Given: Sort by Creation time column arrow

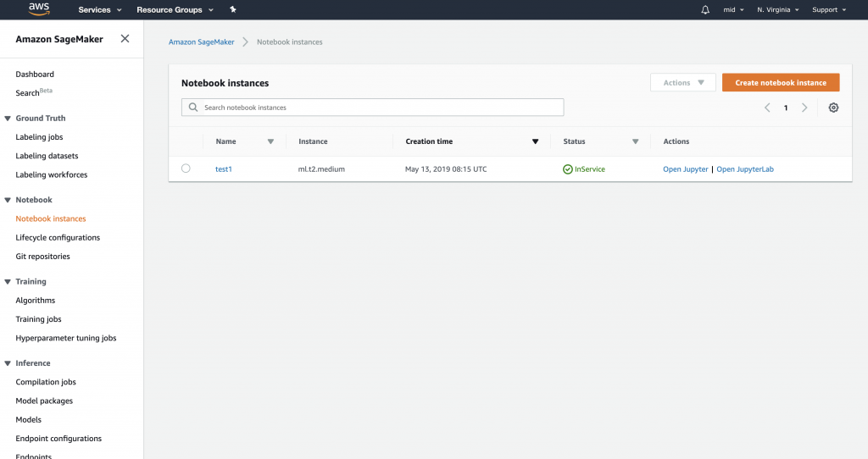Looking at the screenshot, I should pyautogui.click(x=536, y=141).
